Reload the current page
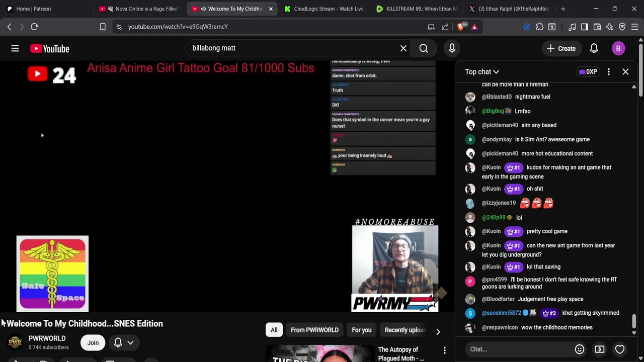This screenshot has height=362, width=644. click(x=34, y=27)
